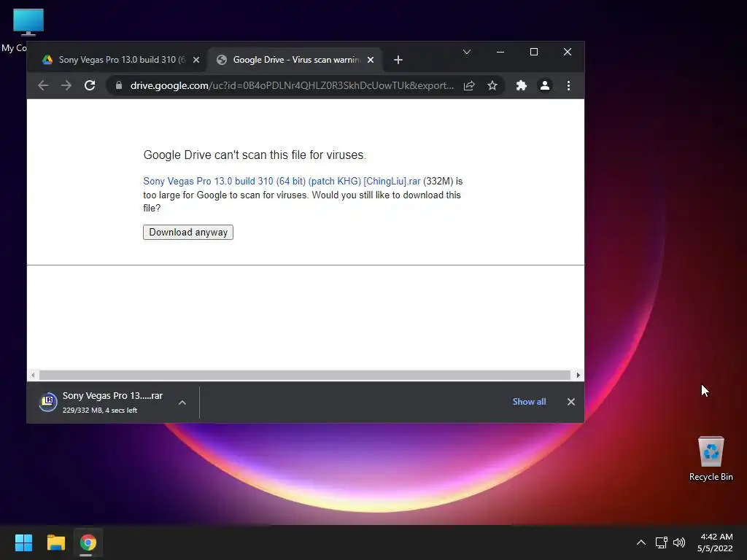The width and height of the screenshot is (747, 560).
Task: Open the Extensions puzzle icon
Action: point(522,86)
